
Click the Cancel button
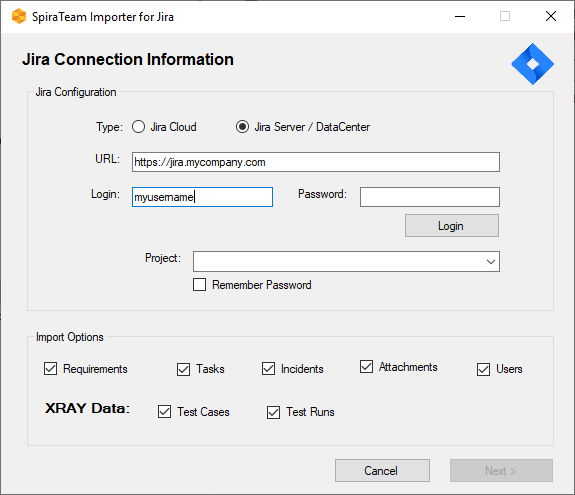(382, 470)
